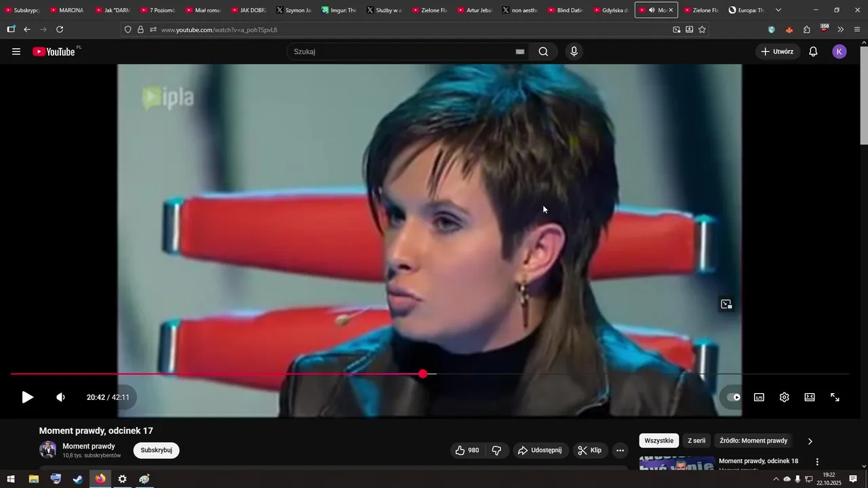Toggle subtitles in the player
Screen dimensions: 868x488
pos(759,397)
